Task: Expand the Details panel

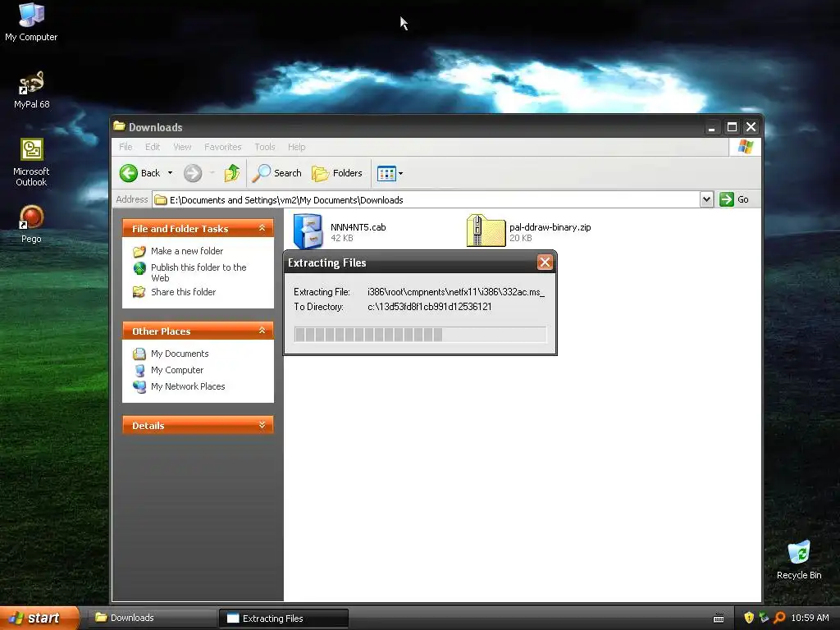Action: pos(262,425)
